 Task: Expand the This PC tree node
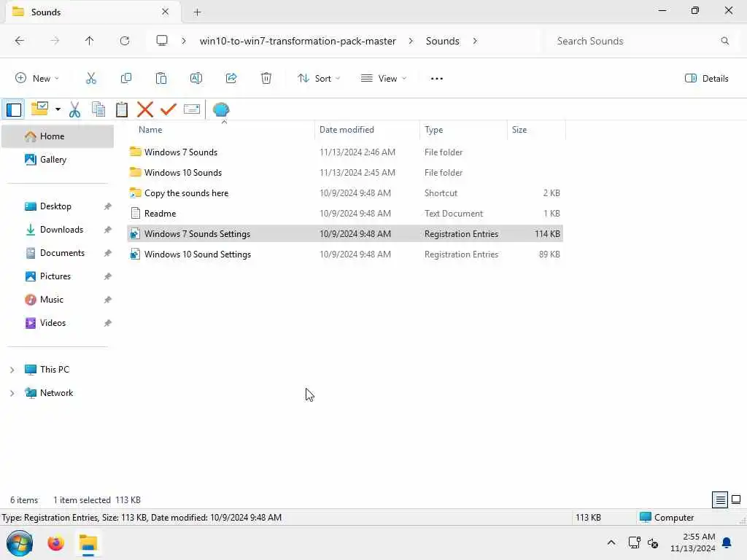tap(12, 370)
